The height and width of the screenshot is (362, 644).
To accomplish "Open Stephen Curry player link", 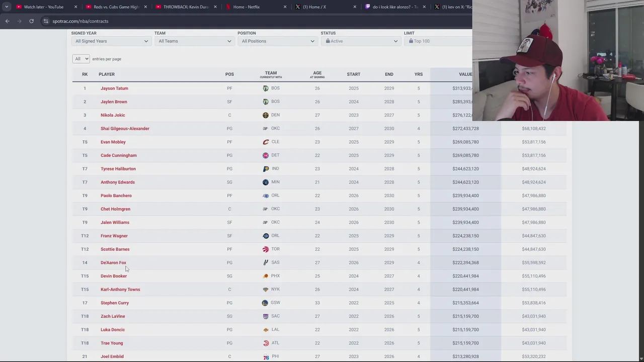I will 115,303.
